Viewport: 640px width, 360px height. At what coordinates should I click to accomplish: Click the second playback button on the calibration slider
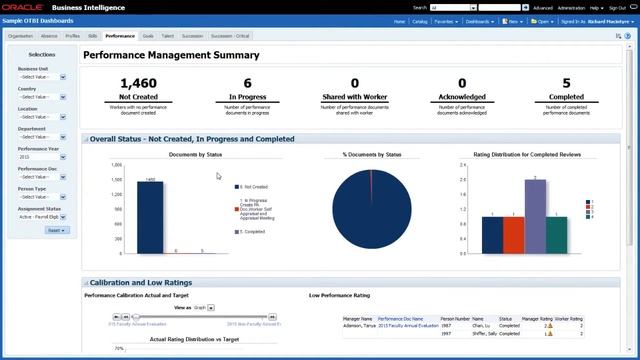126,317
